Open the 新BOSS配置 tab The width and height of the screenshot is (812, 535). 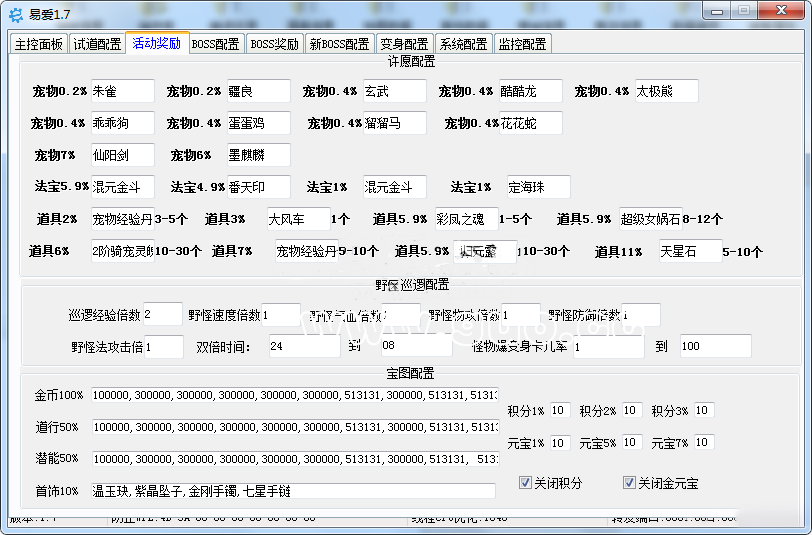click(340, 44)
